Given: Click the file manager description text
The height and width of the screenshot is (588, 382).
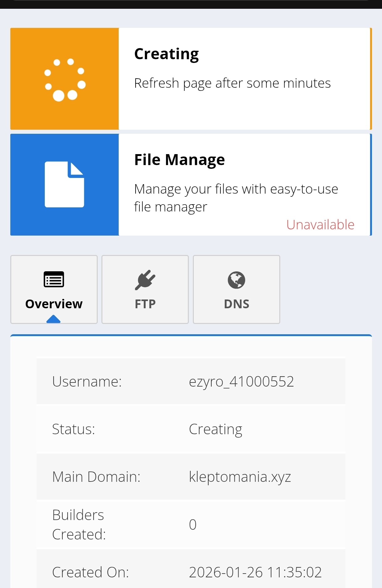Looking at the screenshot, I should tap(236, 198).
